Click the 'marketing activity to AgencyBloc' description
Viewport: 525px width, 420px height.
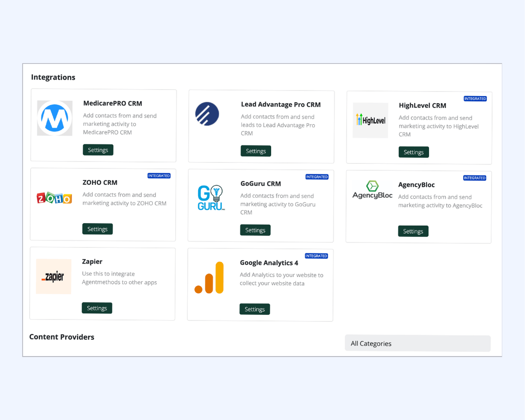click(x=440, y=201)
